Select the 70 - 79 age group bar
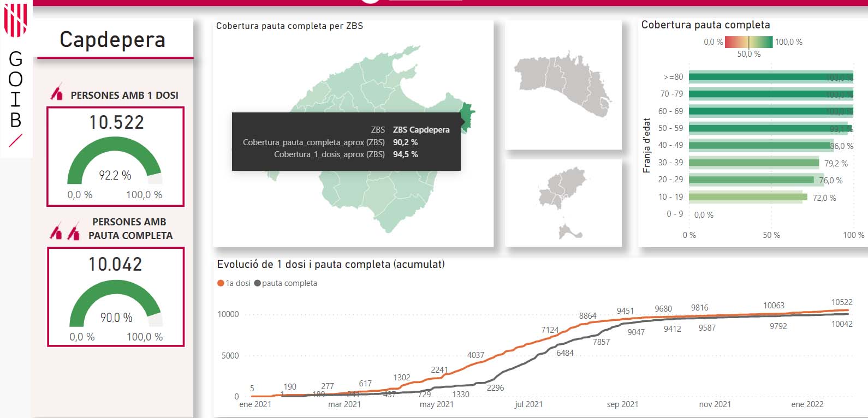 771,94
